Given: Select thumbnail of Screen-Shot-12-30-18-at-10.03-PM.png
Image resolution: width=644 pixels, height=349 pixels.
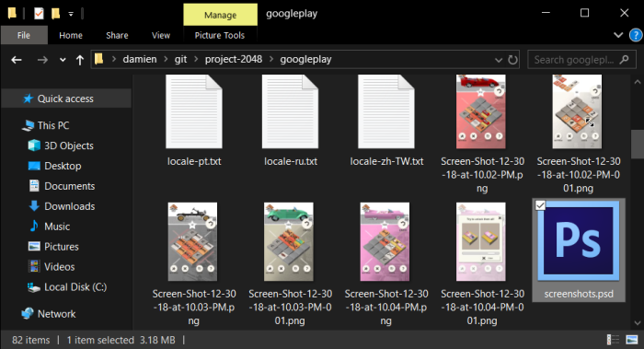Looking at the screenshot, I should click(x=192, y=241).
